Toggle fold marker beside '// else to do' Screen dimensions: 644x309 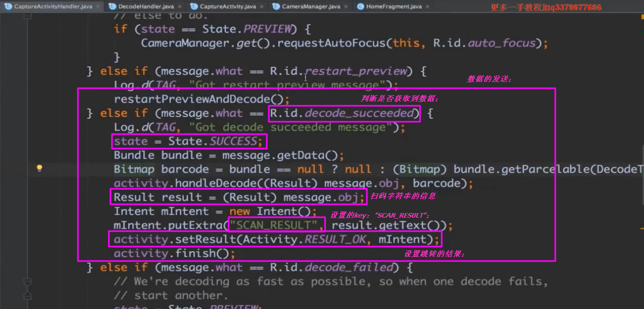pyautogui.click(x=28, y=16)
